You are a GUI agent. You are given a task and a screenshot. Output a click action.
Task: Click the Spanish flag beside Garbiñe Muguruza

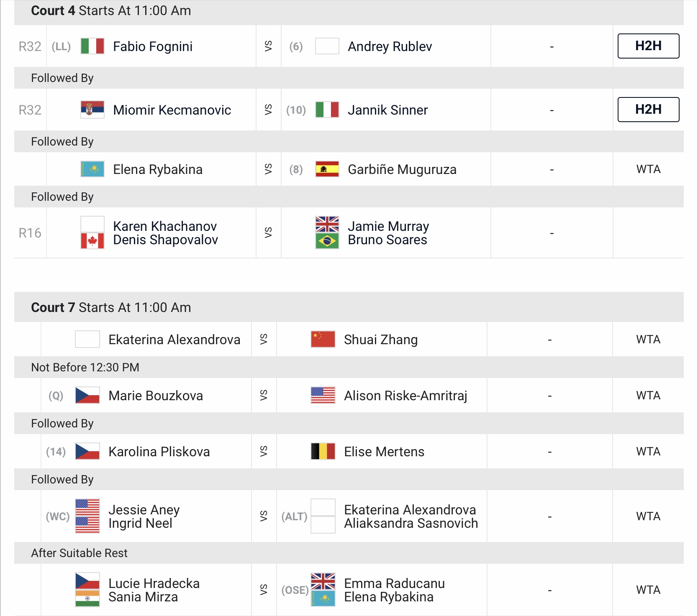(x=327, y=169)
